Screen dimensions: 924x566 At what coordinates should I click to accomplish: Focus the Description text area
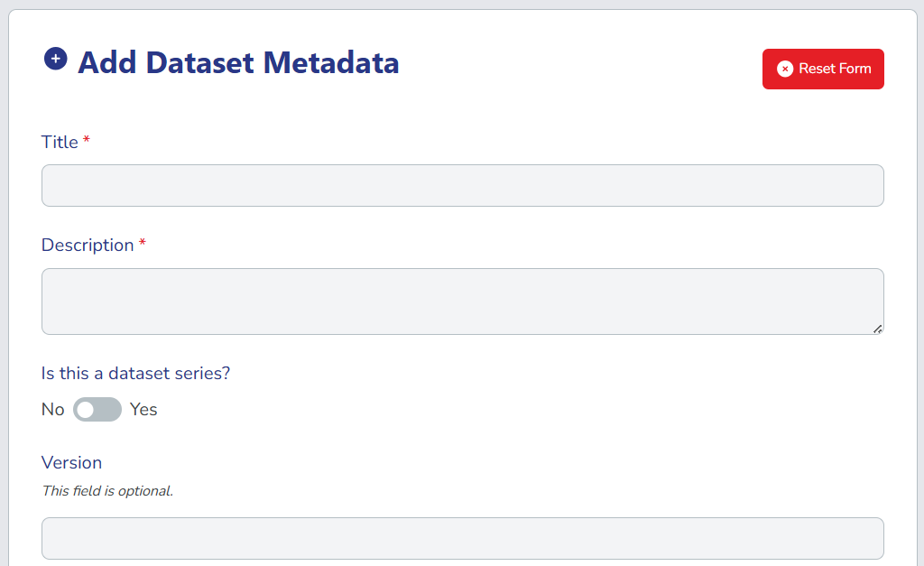(x=462, y=302)
